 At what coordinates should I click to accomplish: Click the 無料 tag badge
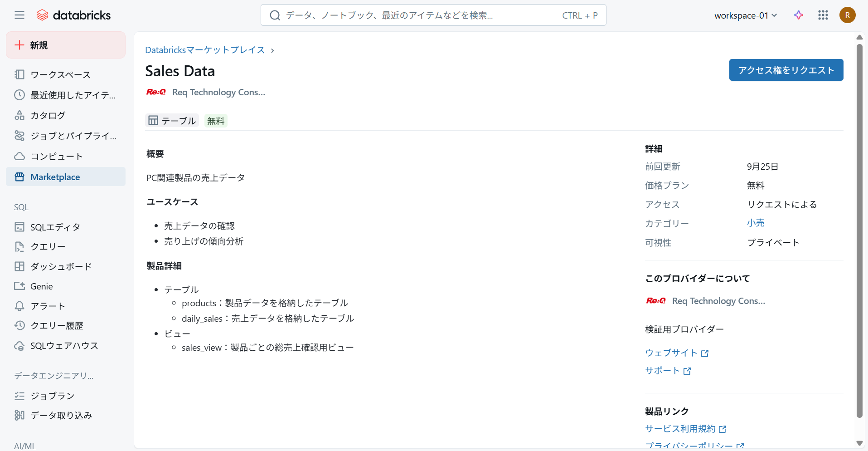(216, 121)
